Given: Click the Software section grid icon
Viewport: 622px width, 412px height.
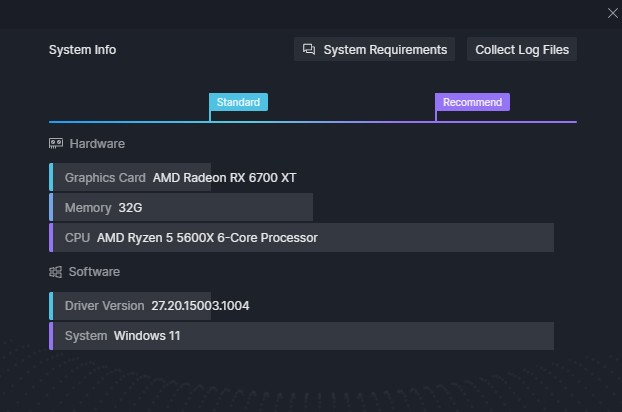Looking at the screenshot, I should (56, 272).
